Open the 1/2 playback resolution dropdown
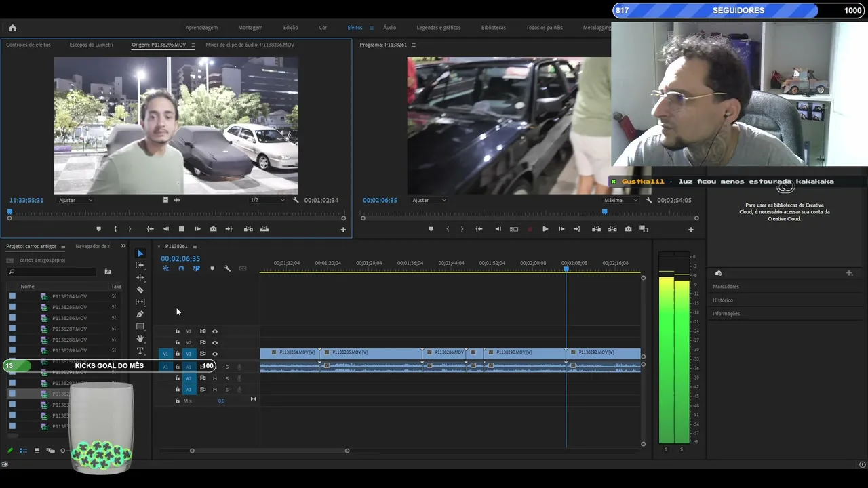Image resolution: width=868 pixels, height=488 pixels. pos(267,200)
